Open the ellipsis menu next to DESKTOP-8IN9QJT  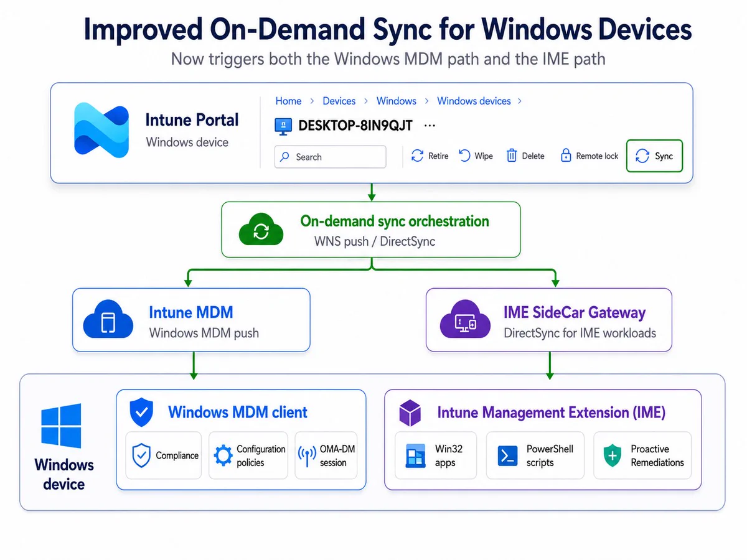click(x=429, y=125)
